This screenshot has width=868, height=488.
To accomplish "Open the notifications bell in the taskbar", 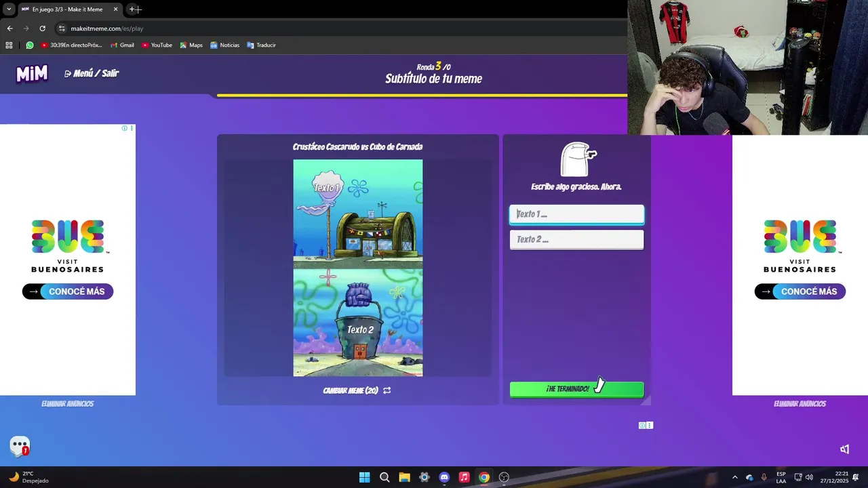I will [856, 477].
